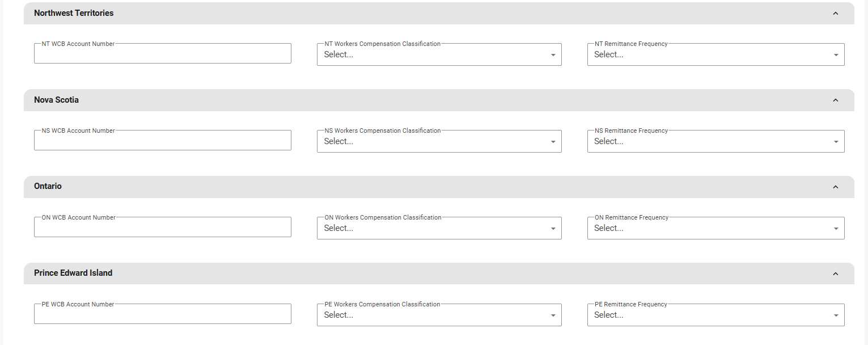Collapse the Ontario section chevron

pos(835,187)
